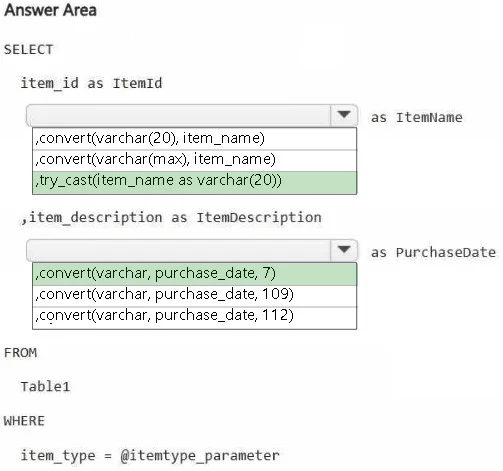Click the @itemtype_parameter condition line

150,456
